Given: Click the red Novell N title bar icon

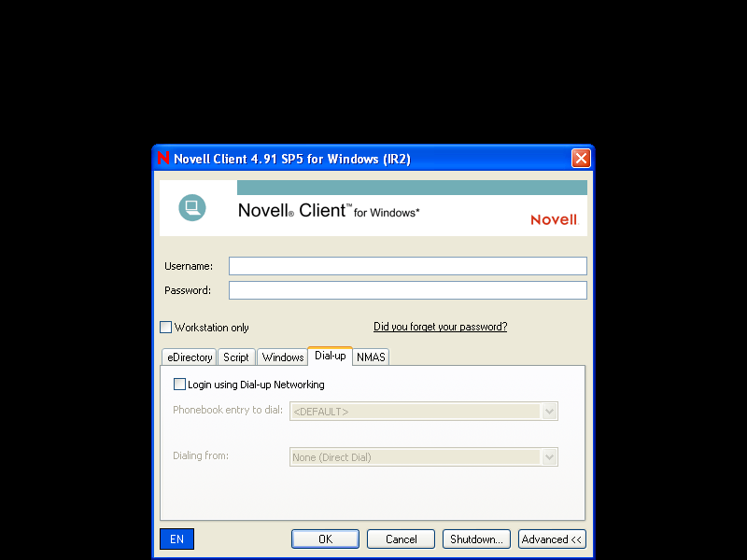Looking at the screenshot, I should [162, 158].
